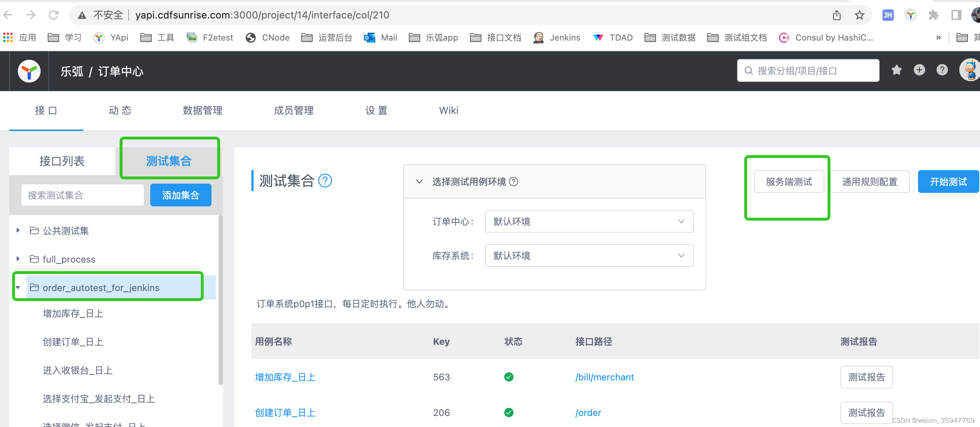Collapse the 选择测试用例环境 panel

pyautogui.click(x=419, y=182)
